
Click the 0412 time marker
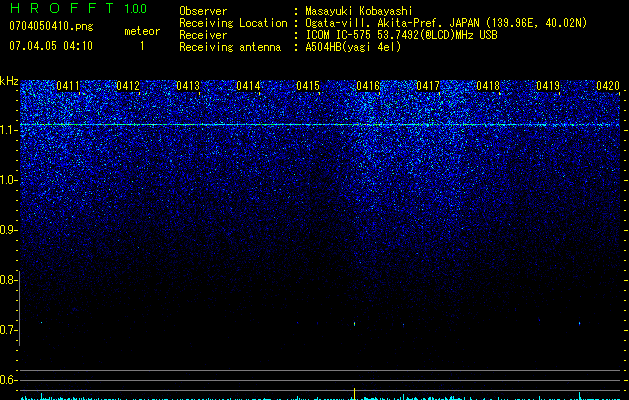tap(128, 85)
